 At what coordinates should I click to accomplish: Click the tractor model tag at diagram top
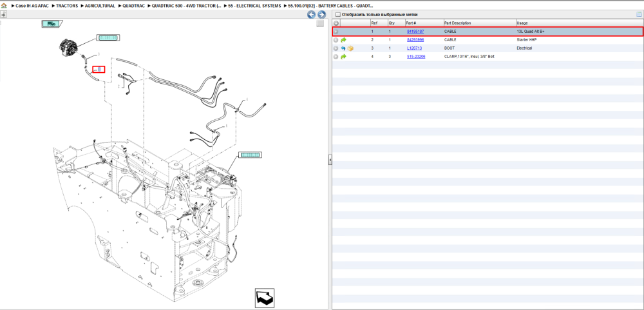pyautogui.click(x=52, y=24)
